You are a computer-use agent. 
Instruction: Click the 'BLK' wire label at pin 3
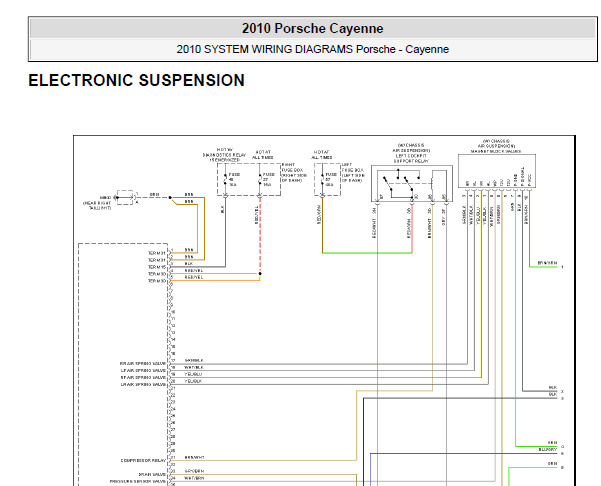coord(189,264)
